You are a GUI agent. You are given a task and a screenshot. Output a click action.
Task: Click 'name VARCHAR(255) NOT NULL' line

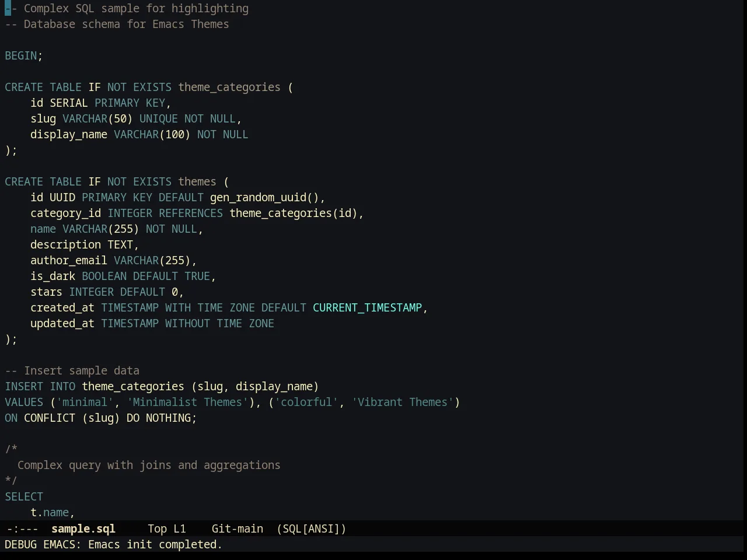tap(117, 229)
